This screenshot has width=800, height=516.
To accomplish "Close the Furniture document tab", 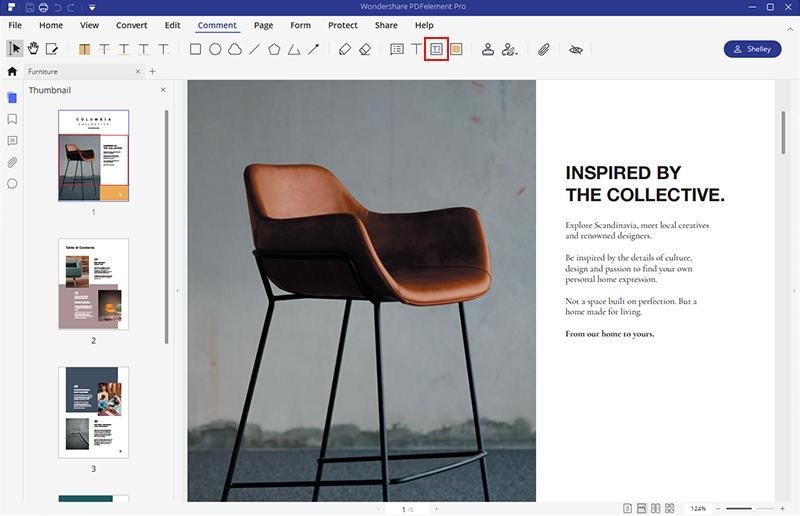I will [138, 71].
